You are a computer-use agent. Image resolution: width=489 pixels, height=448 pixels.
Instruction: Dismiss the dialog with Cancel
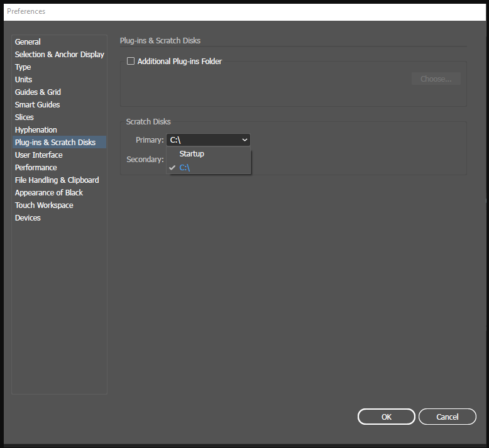(448, 417)
